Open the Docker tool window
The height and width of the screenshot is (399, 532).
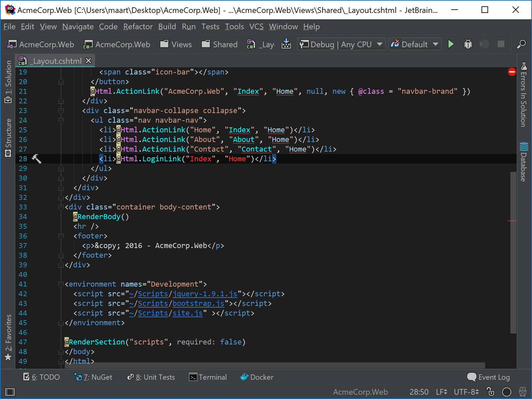pyautogui.click(x=257, y=377)
